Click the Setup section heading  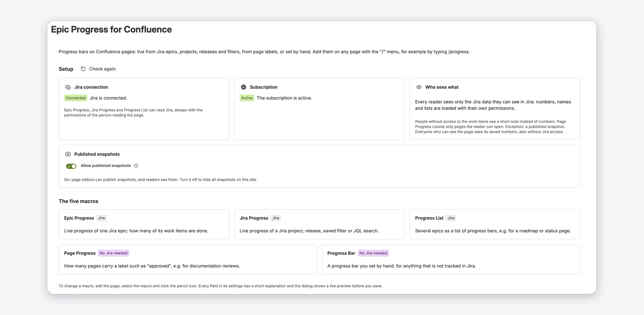[x=66, y=69]
